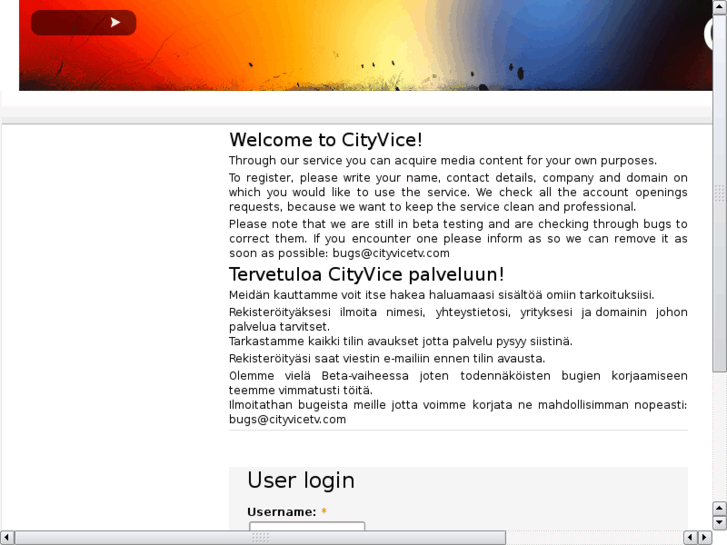The image size is (727, 545).
Task: Click bugs@cityvicetv.com in the English paragraph
Action: coord(391,253)
